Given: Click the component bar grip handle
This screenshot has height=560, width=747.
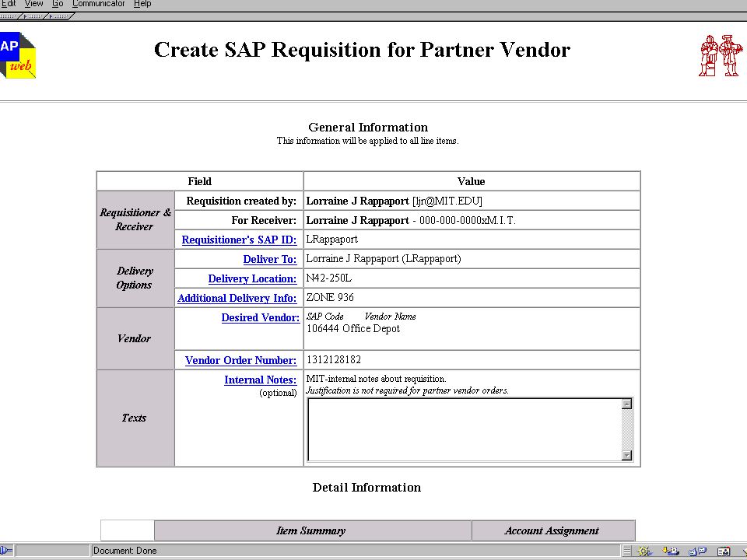Looking at the screenshot, I should point(627,551).
